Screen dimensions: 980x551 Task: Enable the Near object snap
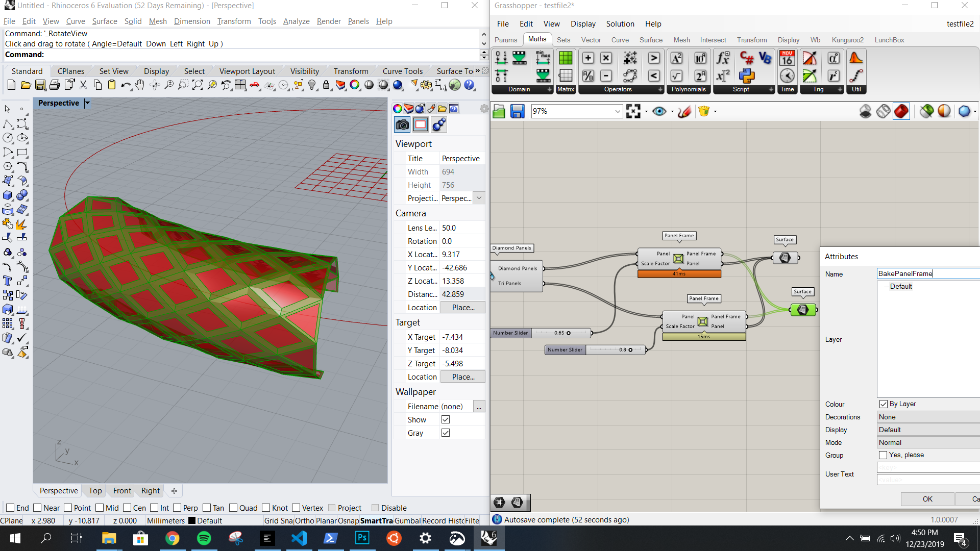(37, 508)
